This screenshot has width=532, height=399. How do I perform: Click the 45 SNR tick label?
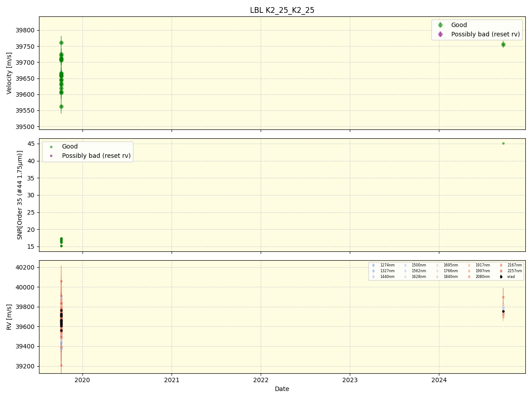click(x=31, y=144)
